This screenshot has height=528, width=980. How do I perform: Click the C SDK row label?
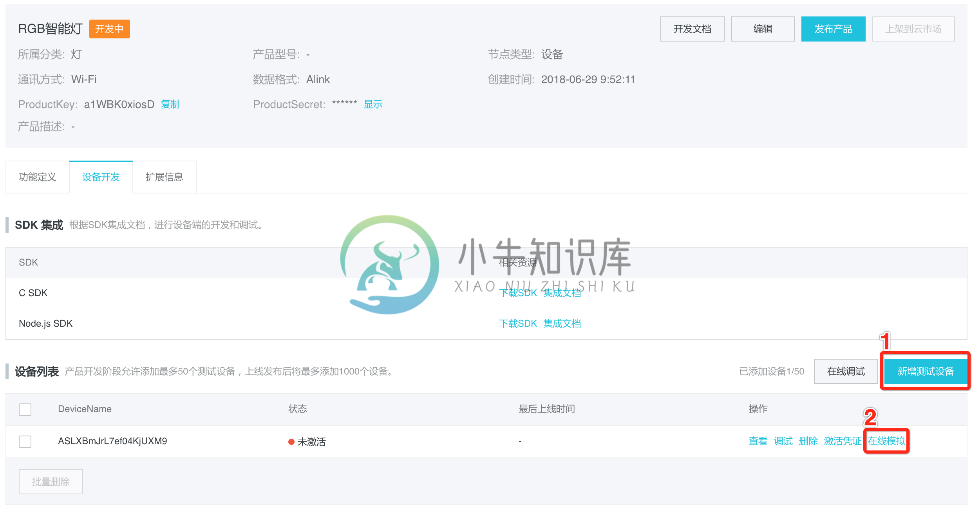pyautogui.click(x=33, y=293)
